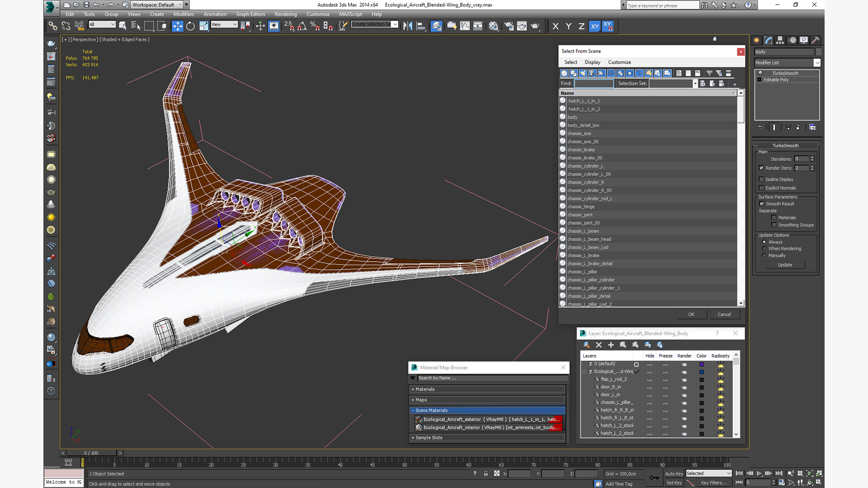868x488 pixels.
Task: Open Select by Name tool
Action: tap(136, 26)
